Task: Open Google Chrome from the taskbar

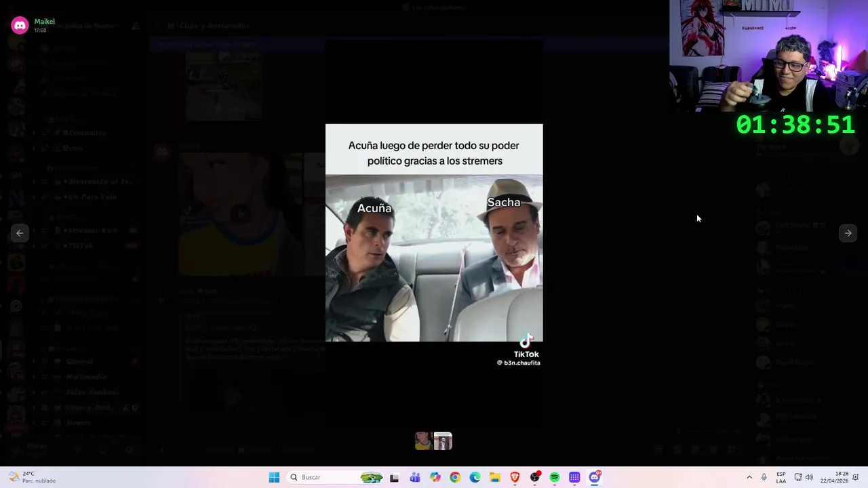Action: (455, 477)
